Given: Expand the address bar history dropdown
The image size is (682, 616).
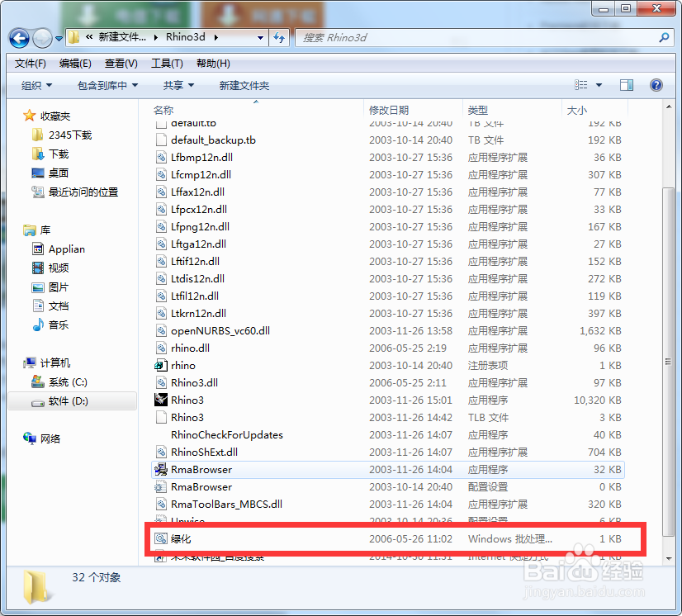Looking at the screenshot, I should [x=260, y=37].
